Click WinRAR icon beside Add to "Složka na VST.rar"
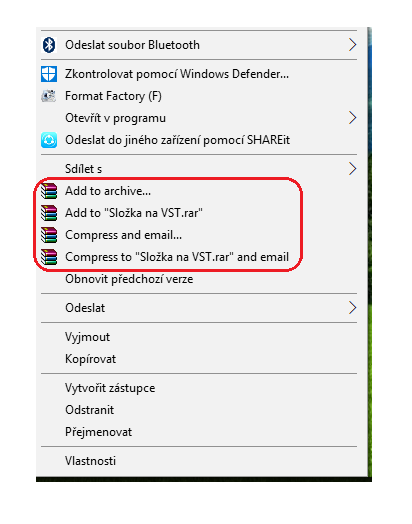This screenshot has height=524, width=412. tap(49, 213)
